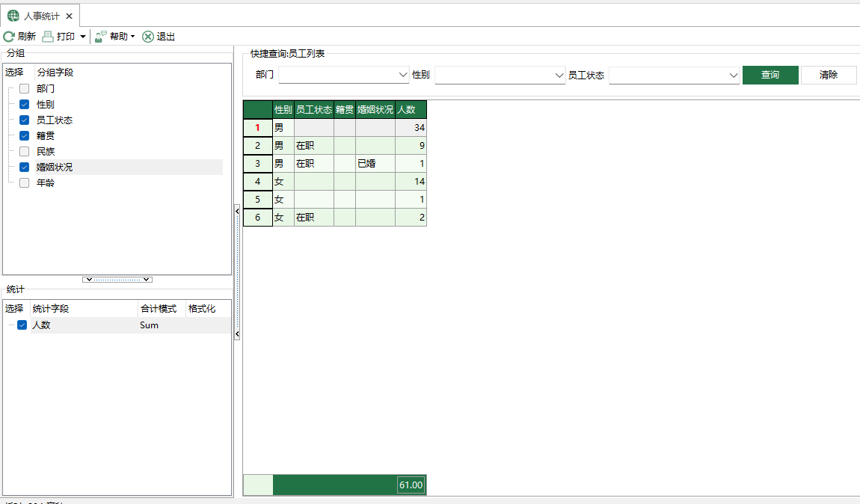The image size is (860, 504).
Task: Close the 人事统计 tab
Action: coord(70,16)
